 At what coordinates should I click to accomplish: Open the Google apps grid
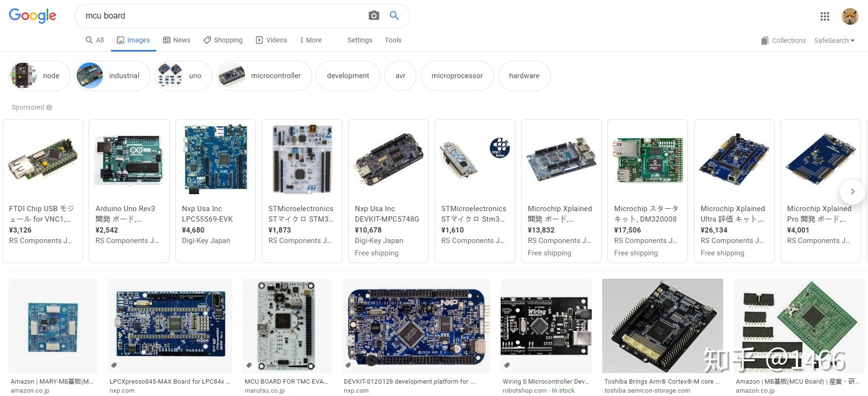pyautogui.click(x=825, y=17)
